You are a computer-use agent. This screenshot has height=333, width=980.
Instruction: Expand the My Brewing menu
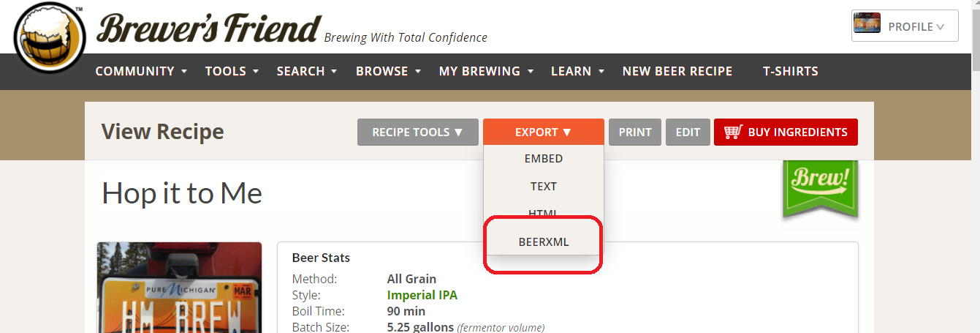point(485,71)
